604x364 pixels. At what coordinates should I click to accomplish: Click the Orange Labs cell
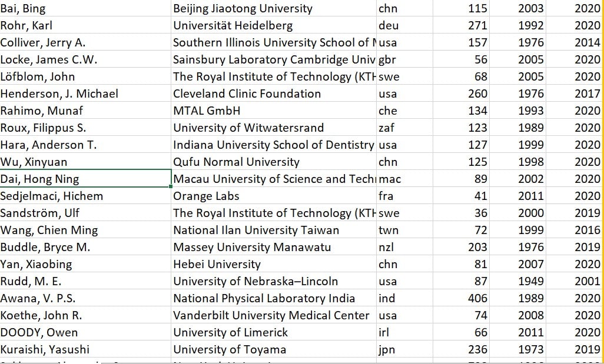tap(274, 195)
